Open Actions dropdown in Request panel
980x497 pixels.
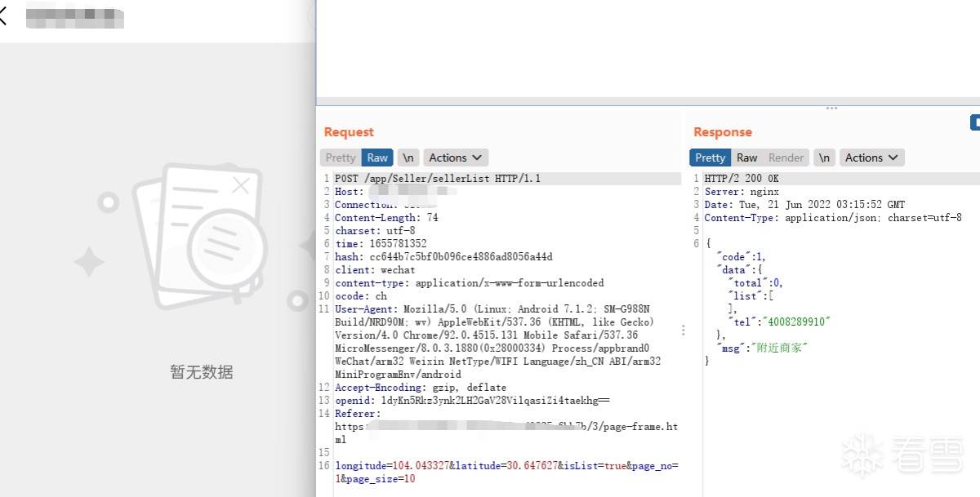tap(456, 158)
